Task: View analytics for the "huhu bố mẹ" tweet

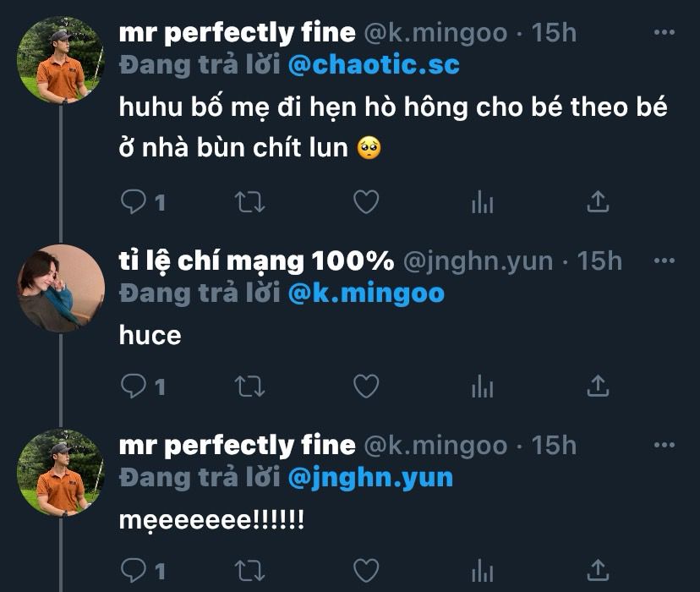Action: click(482, 202)
